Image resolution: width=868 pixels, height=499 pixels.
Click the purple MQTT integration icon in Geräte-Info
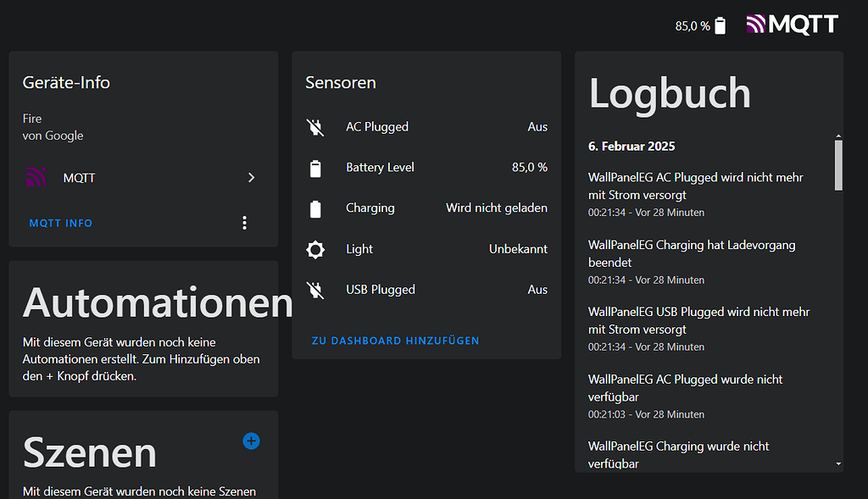(x=34, y=177)
